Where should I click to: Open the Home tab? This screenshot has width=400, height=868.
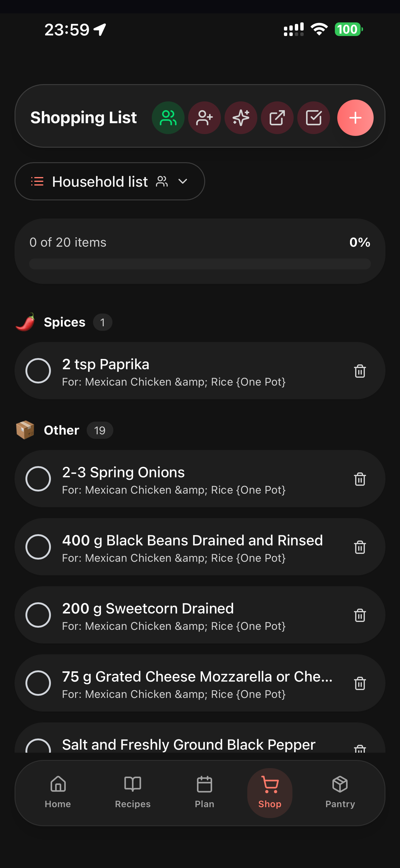(58, 793)
